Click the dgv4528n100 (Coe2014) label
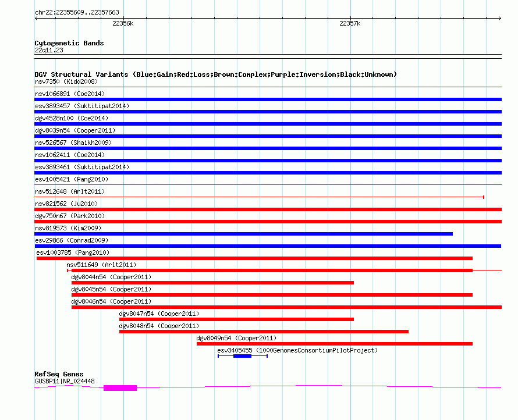This screenshot has height=420, width=518. 72,118
